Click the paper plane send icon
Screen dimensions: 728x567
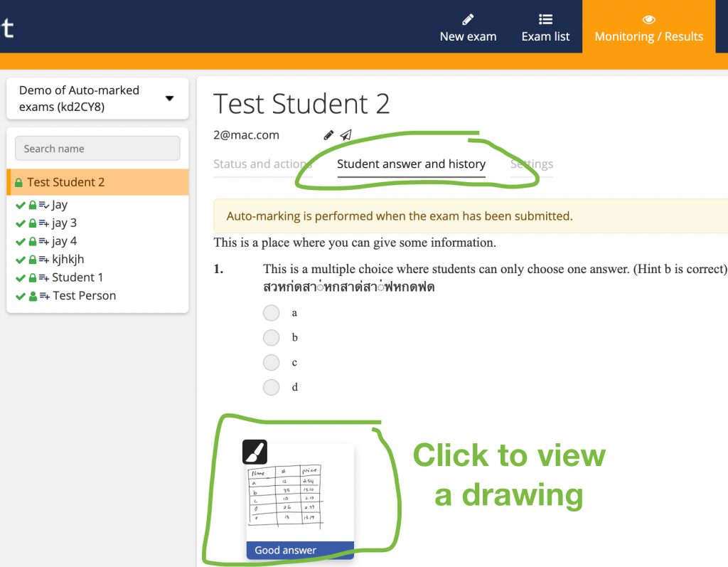[x=346, y=135]
